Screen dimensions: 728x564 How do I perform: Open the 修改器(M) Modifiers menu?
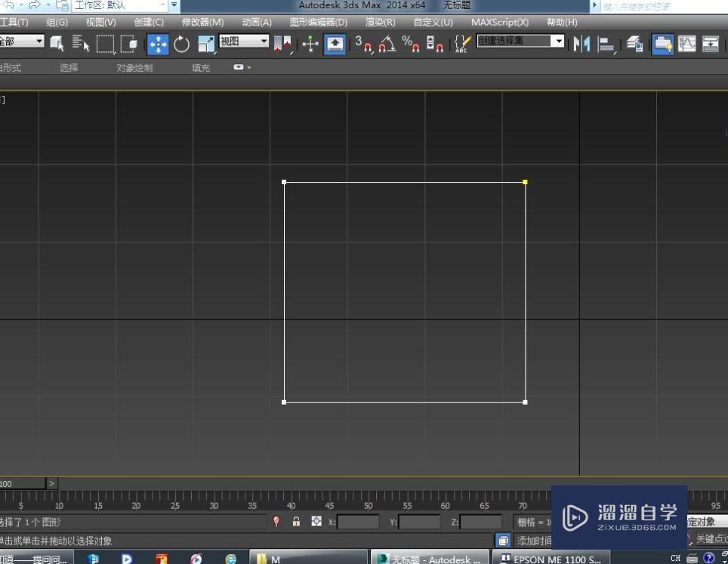coord(202,23)
